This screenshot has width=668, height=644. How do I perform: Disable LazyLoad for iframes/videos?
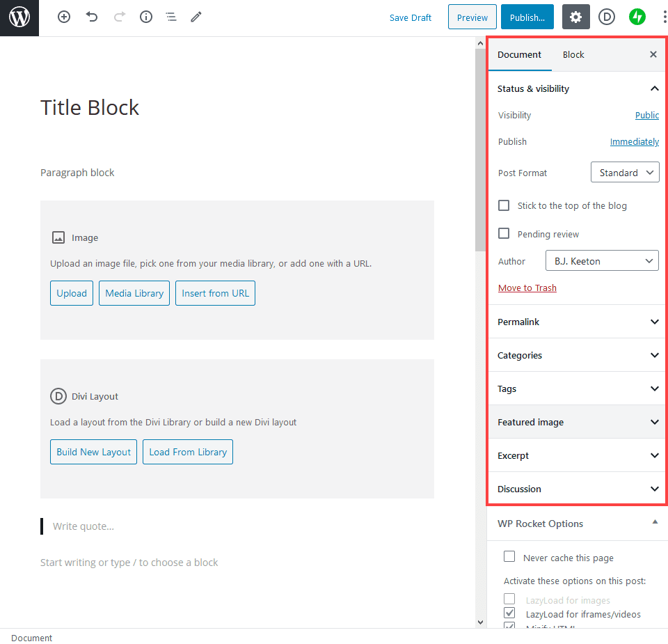click(x=509, y=613)
